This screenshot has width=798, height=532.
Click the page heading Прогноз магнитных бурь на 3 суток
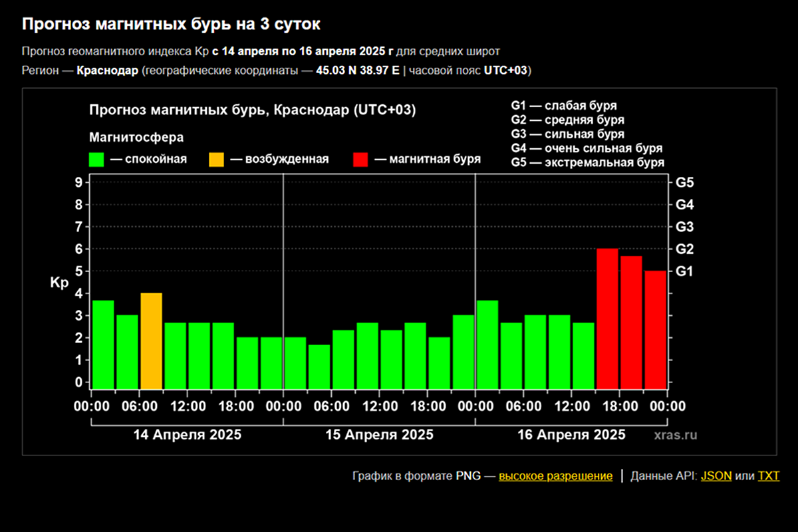[171, 25]
